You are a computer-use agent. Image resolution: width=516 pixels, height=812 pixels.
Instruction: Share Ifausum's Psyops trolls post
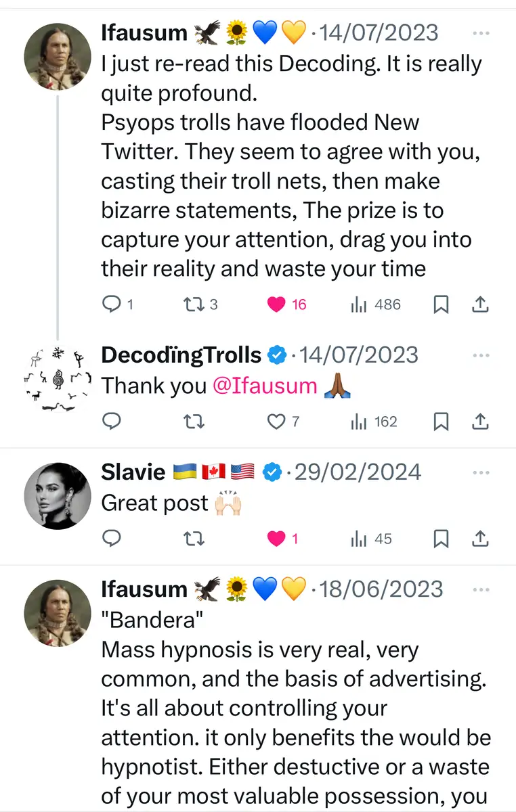click(x=479, y=305)
